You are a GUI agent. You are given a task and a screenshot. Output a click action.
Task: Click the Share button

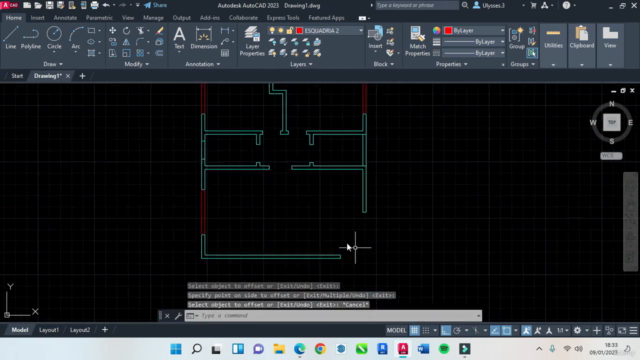coord(156,5)
